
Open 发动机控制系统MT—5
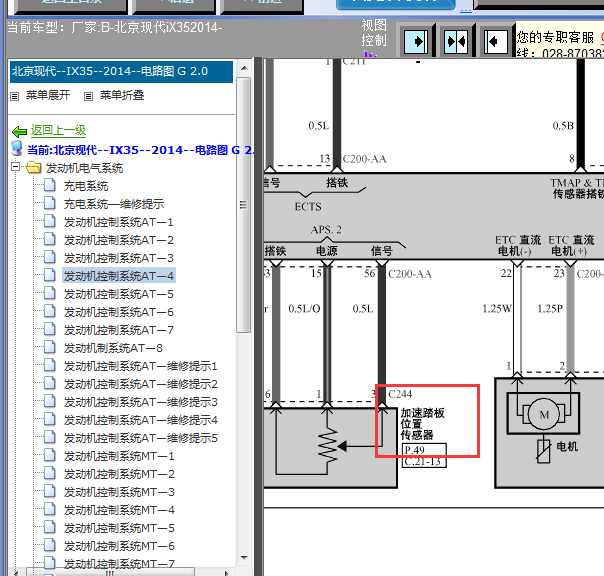pyautogui.click(x=119, y=527)
